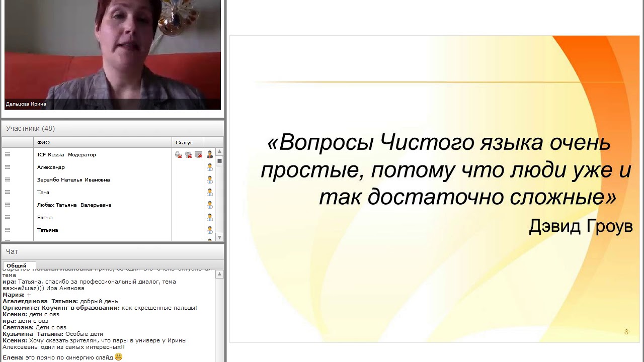This screenshot has height=362, width=644.
Task: Click the menu handle icon beside Таня
Action: pos(8,192)
